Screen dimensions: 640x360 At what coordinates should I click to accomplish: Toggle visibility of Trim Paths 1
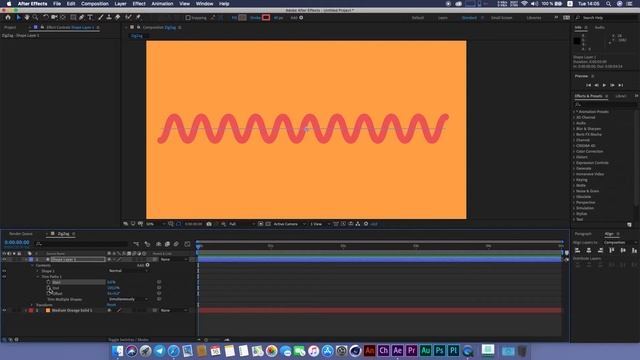[4, 277]
